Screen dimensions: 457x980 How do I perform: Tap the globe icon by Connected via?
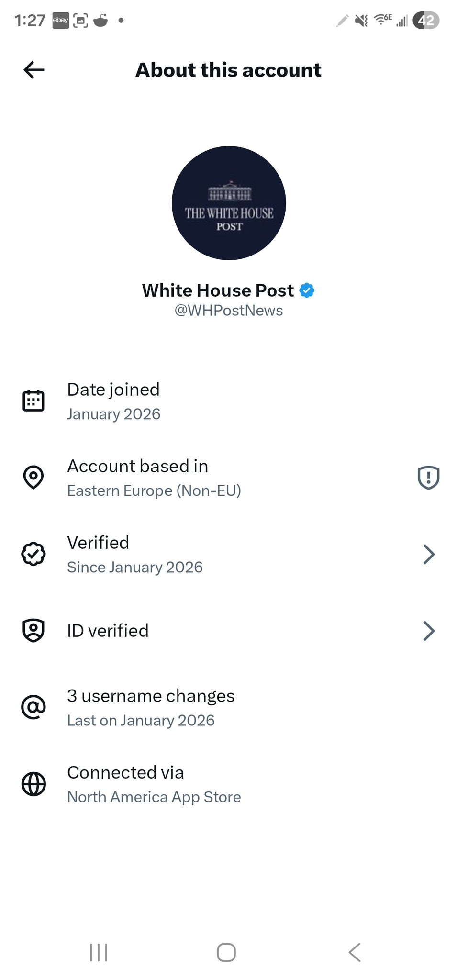click(x=33, y=784)
